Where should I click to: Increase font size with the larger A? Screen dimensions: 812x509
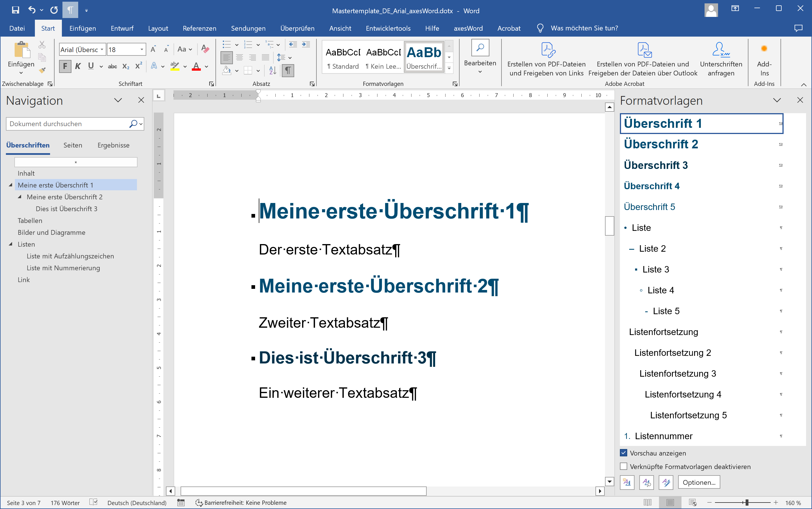tap(153, 50)
